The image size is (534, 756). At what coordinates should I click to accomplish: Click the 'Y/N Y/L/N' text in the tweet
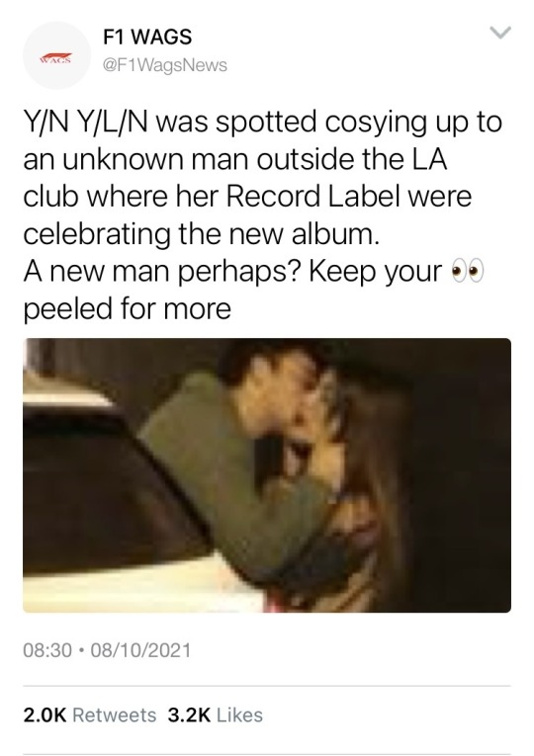(86, 122)
